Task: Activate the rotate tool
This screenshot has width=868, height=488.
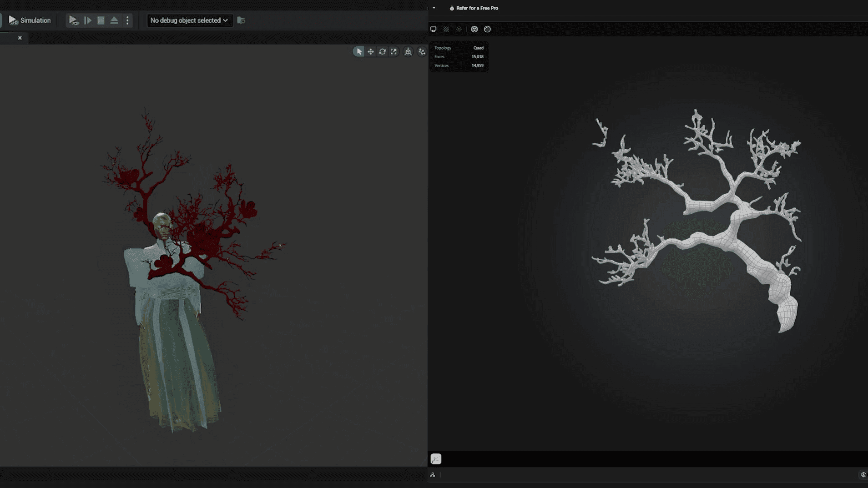Action: click(382, 52)
